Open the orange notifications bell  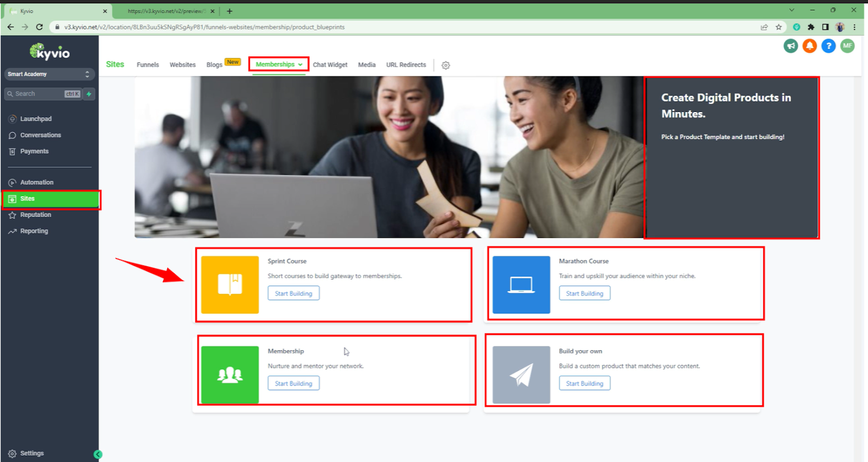809,46
